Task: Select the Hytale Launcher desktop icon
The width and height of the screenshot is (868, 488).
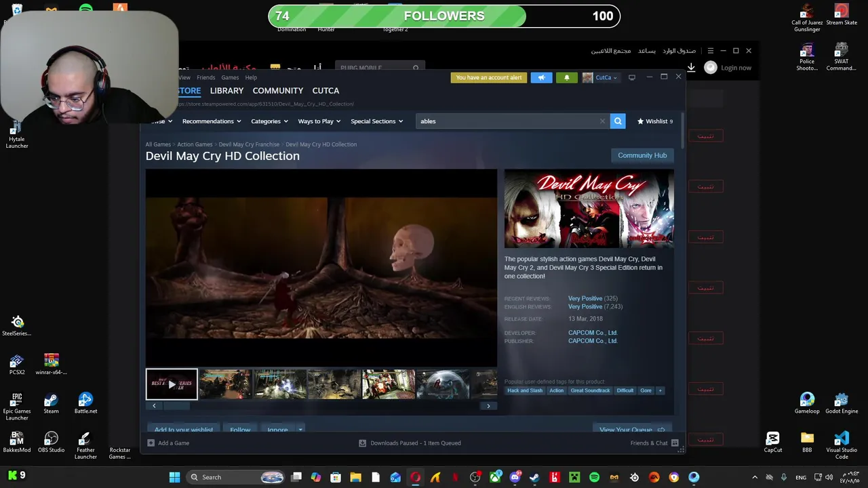Action: click(17, 134)
